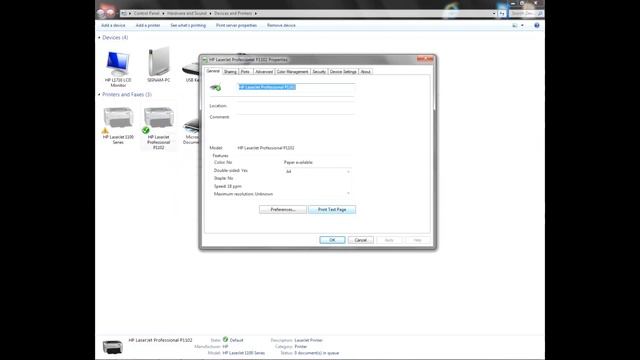
Task: Collapse the Printers and Faxes (3) group
Action: [x=99, y=94]
